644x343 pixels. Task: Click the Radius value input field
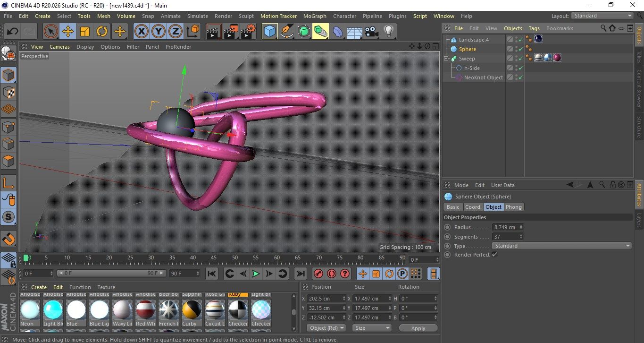[505, 227]
